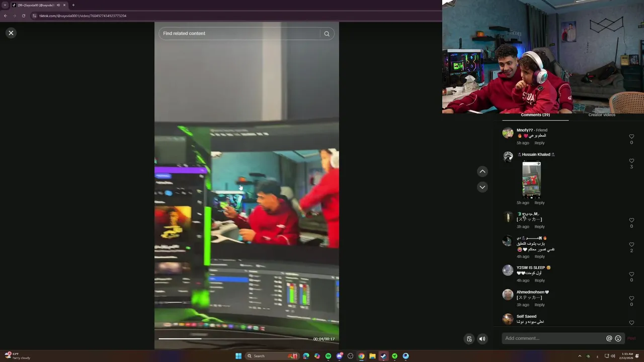Click the search magnifier in Find related content
The image size is (644, 362).
[x=327, y=34]
